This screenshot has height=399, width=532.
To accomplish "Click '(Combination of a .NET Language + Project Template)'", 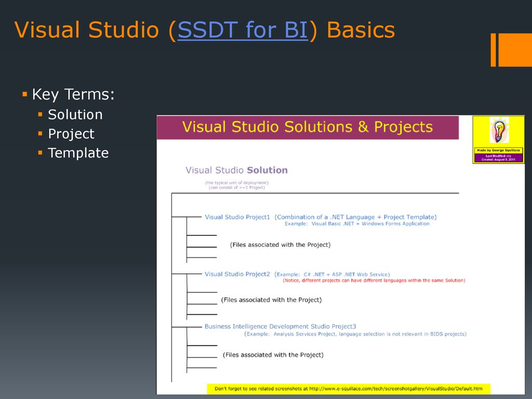I will click(355, 217).
